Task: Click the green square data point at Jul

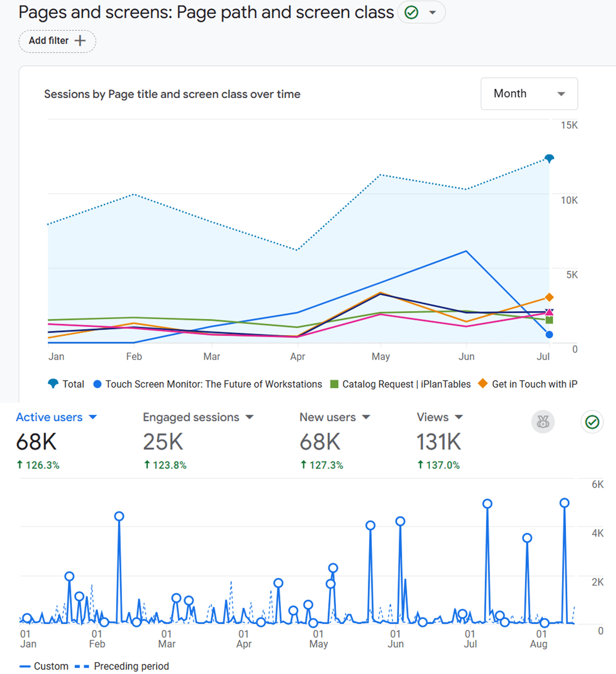Action: [549, 320]
